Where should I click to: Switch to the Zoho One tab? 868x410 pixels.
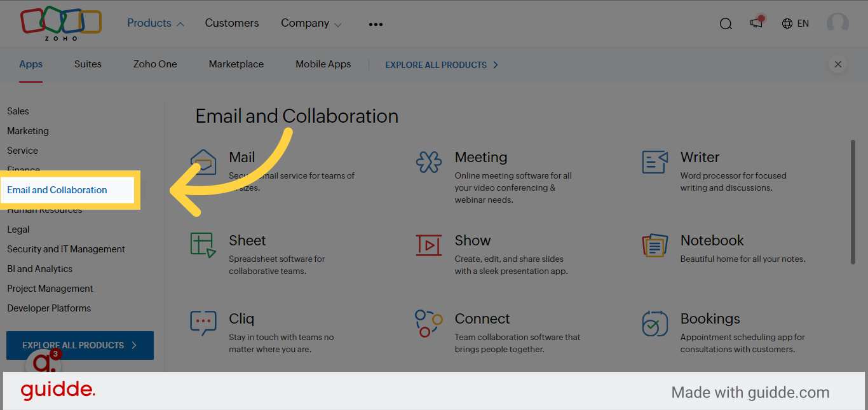pos(155,64)
